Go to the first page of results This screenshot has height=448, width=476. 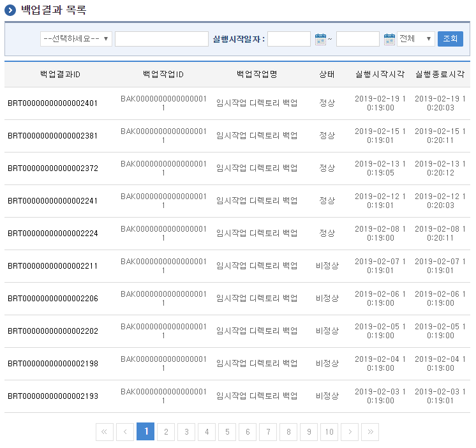(x=105, y=432)
